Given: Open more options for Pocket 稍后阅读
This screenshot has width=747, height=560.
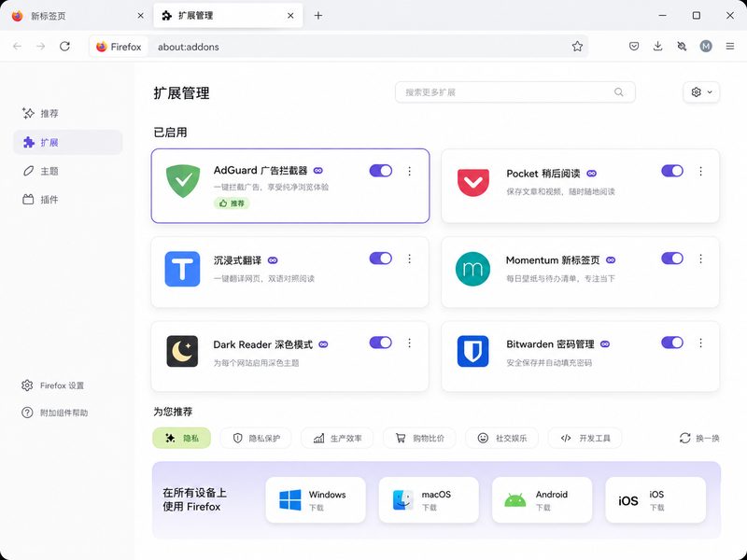Looking at the screenshot, I should [x=700, y=171].
